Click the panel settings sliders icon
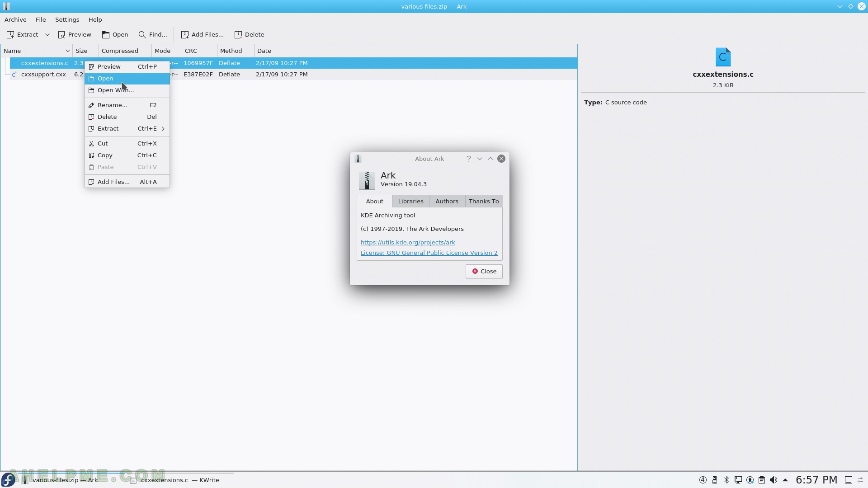This screenshot has width=868, height=488. pos(861,480)
